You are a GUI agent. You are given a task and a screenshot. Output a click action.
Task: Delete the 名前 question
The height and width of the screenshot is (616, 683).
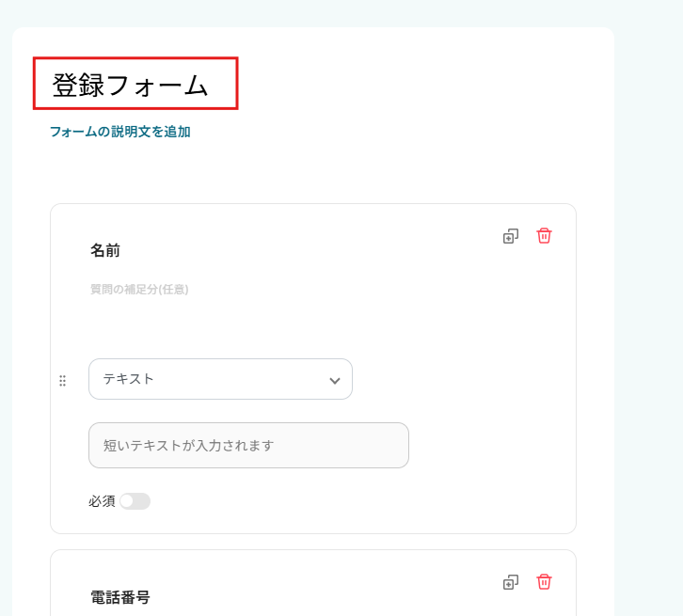(544, 236)
